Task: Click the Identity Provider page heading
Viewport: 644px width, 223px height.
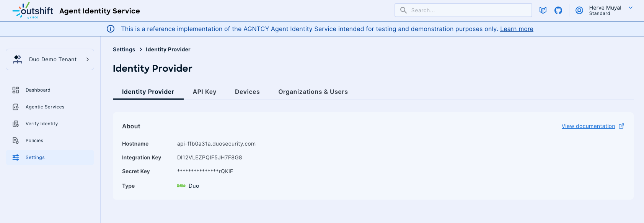Action: 152,68
